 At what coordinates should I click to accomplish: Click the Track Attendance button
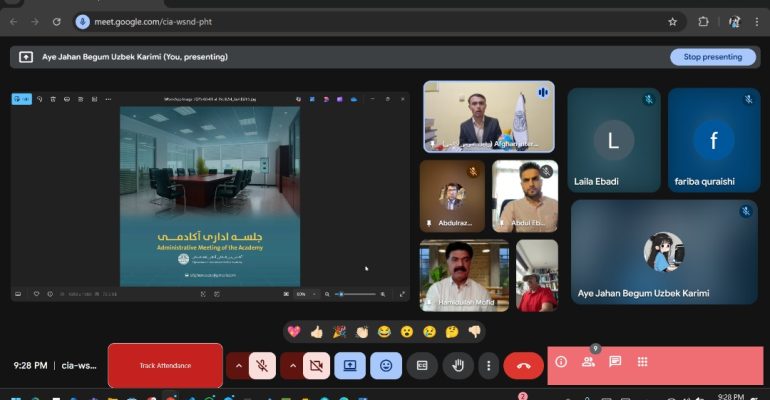point(165,366)
